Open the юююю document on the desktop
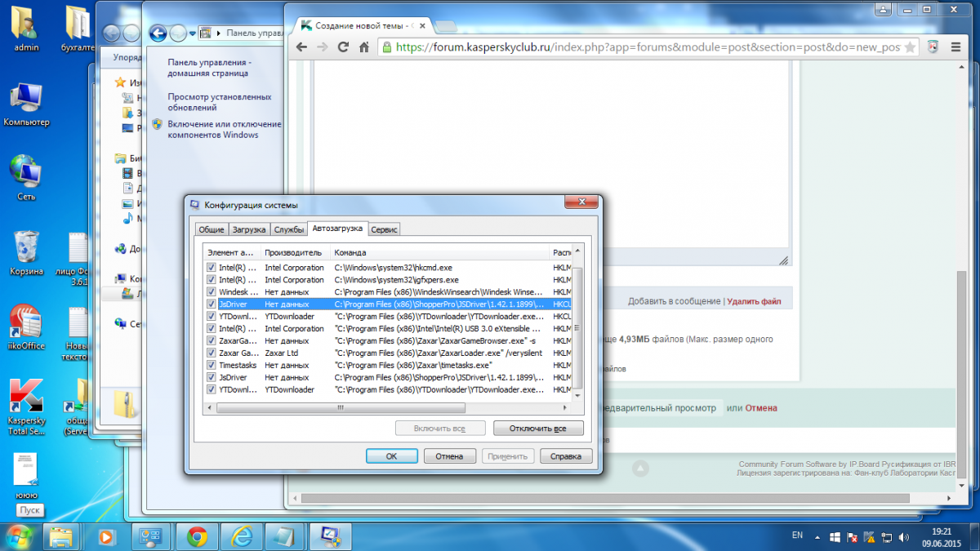The width and height of the screenshot is (980, 551). pyautogui.click(x=26, y=478)
